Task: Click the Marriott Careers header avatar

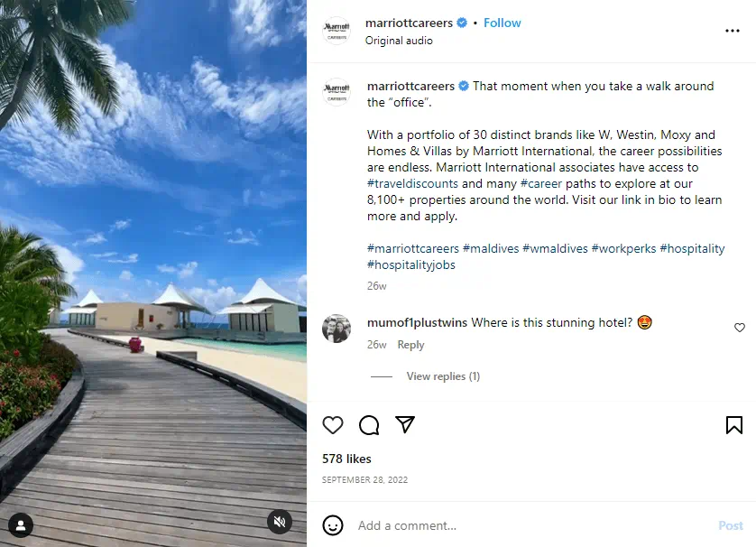Action: click(337, 31)
